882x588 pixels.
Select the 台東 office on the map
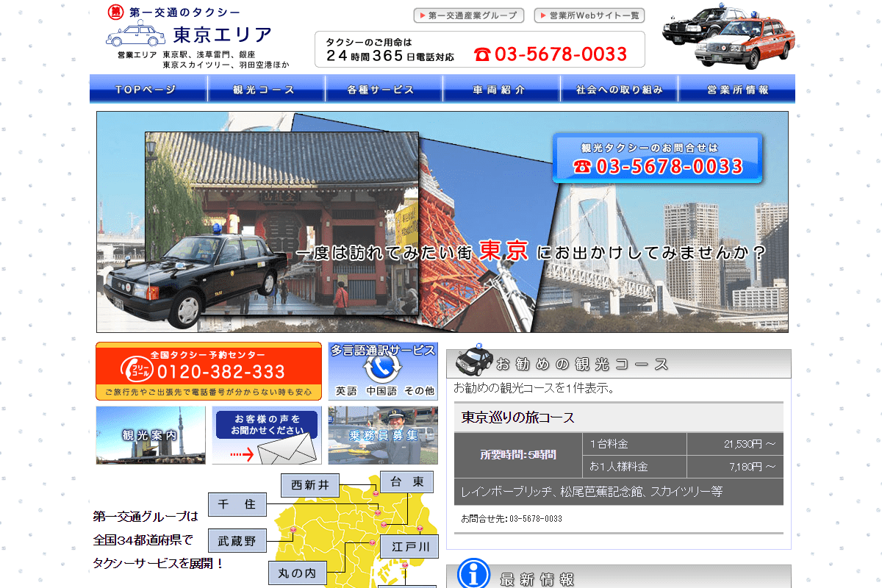[406, 482]
